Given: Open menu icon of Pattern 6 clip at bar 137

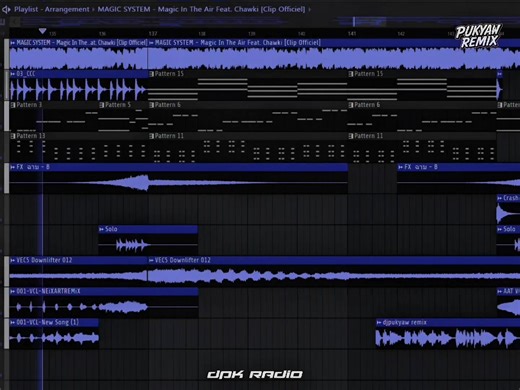Looking at the screenshot, I should pos(151,105).
